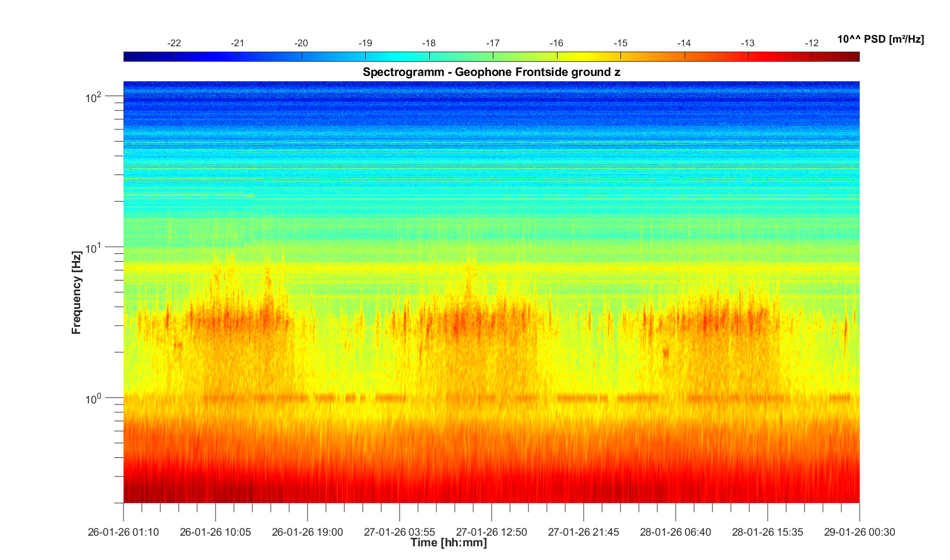Select the 27-01-26 12:50 time label
950x560 pixels.
coord(492,532)
